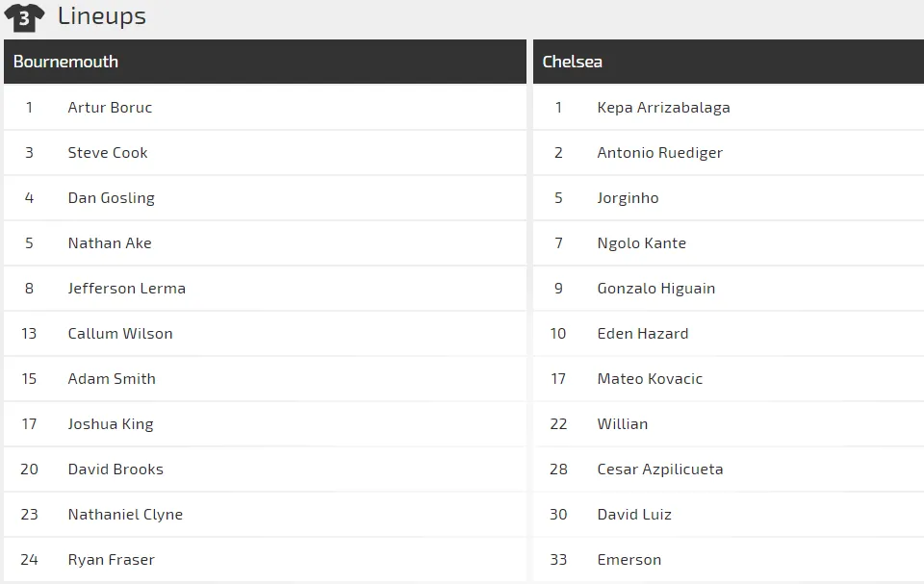Click Antonio Ruediger's name

pyautogui.click(x=660, y=153)
